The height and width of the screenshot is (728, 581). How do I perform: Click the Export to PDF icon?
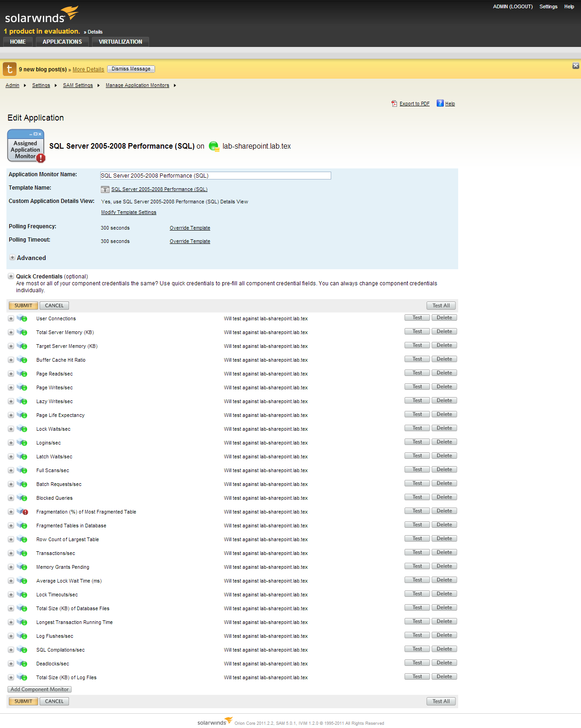(x=394, y=104)
